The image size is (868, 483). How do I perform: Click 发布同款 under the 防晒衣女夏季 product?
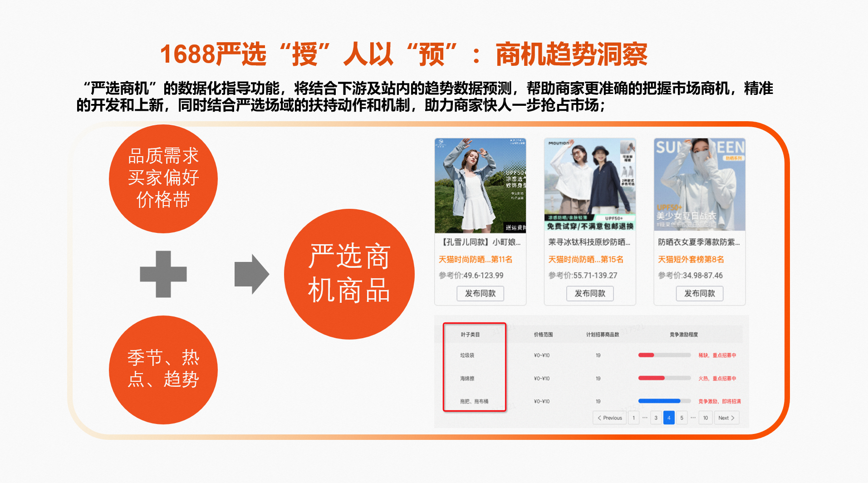coord(699,294)
